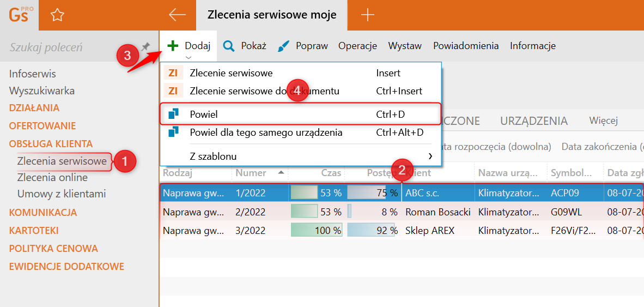Open the Więcej tabs dropdown
The image size is (644, 307).
tap(603, 121)
